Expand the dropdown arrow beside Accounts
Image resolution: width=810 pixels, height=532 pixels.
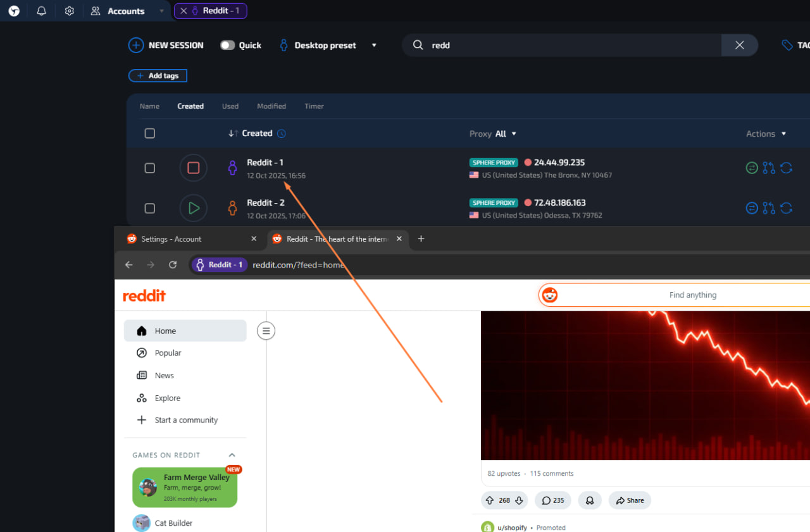161,11
